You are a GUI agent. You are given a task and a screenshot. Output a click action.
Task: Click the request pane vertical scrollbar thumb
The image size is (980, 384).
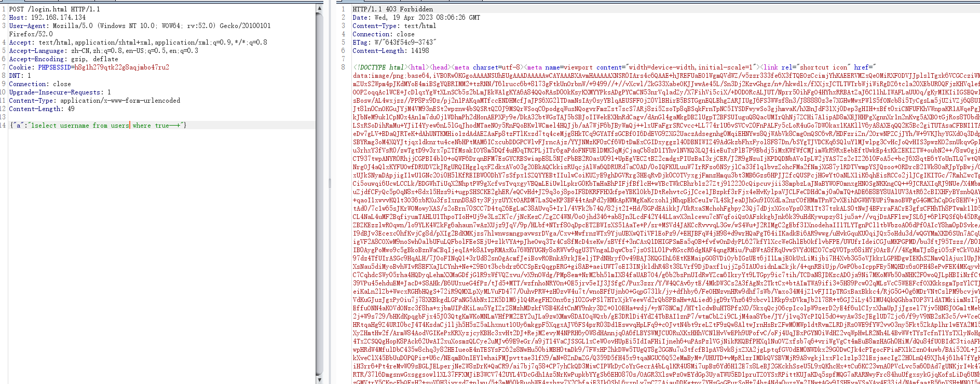[x=319, y=195]
